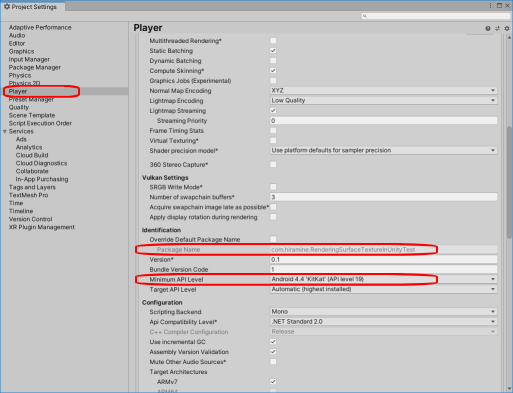513x393 pixels.
Task: Open the Project Settings window options menu
Action: pyautogui.click(x=490, y=6)
